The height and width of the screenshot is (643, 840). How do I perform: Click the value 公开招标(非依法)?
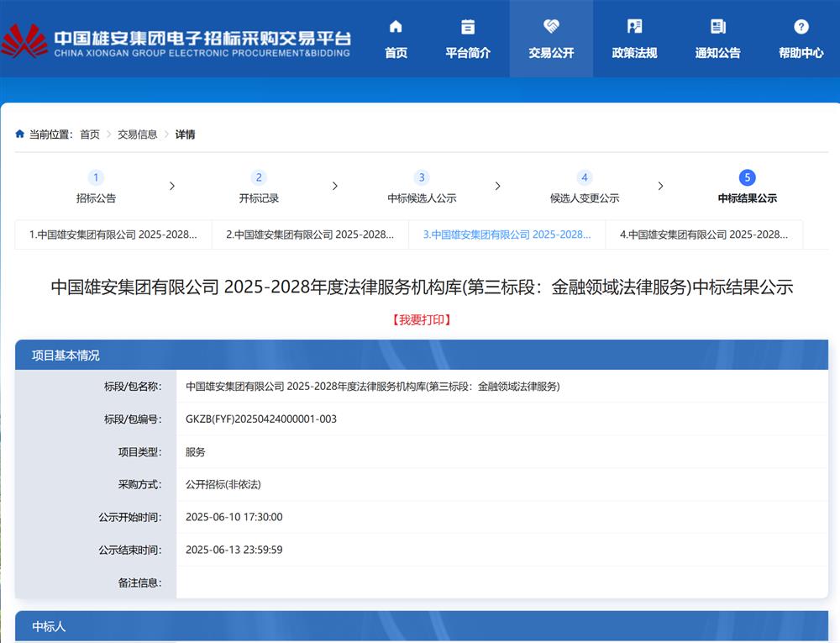pyautogui.click(x=223, y=484)
